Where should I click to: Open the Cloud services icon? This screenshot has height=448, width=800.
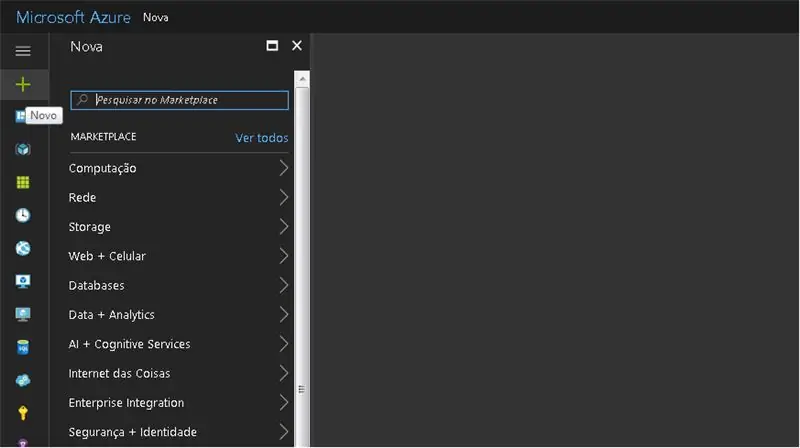(x=23, y=380)
